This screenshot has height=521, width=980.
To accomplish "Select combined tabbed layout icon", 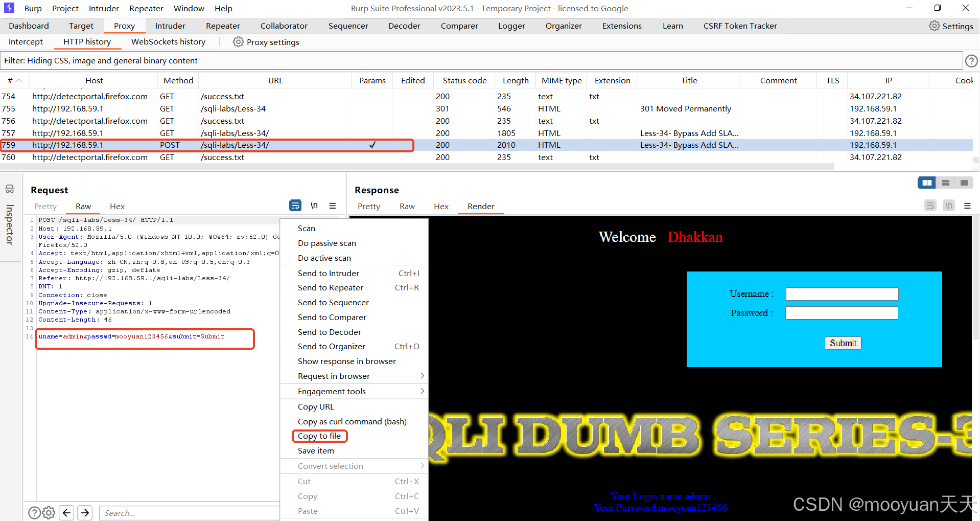I will [964, 183].
